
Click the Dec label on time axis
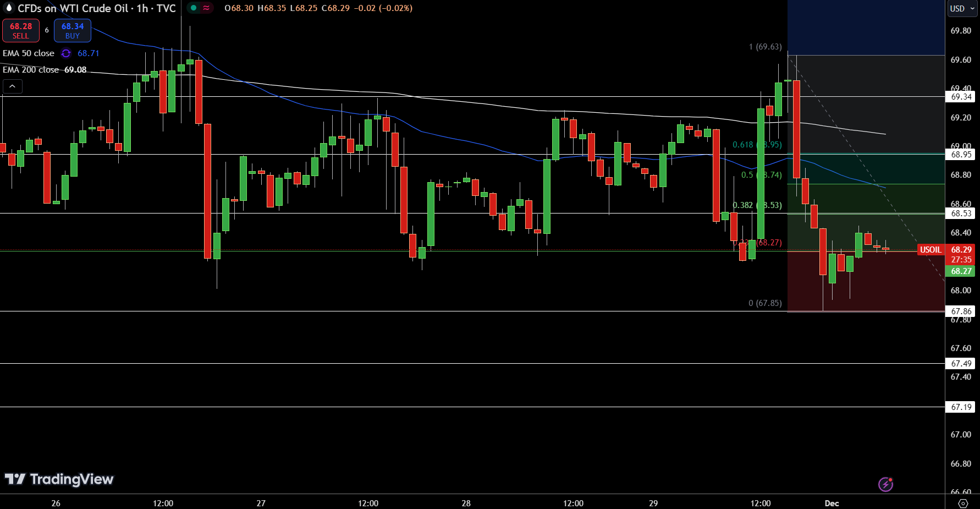[x=832, y=503]
